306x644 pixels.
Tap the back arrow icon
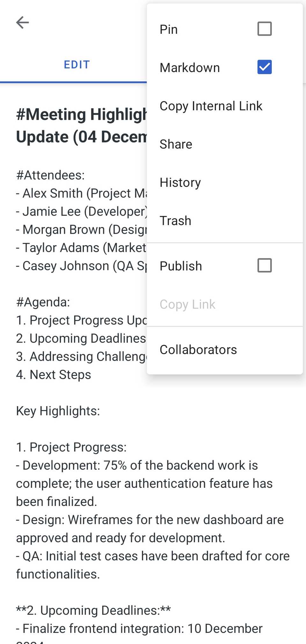(x=22, y=22)
